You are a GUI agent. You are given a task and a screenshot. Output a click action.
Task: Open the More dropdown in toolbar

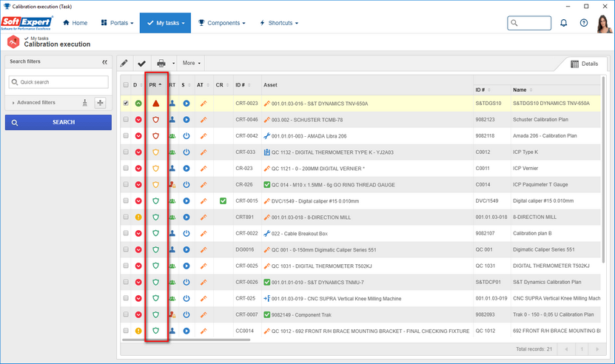pyautogui.click(x=192, y=63)
